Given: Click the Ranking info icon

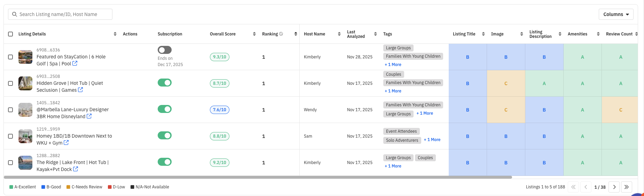Looking at the screenshot, I should 281,34.
